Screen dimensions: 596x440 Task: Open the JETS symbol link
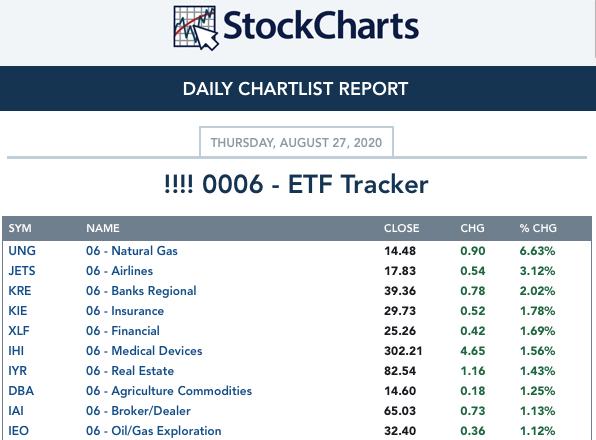pyautogui.click(x=22, y=271)
